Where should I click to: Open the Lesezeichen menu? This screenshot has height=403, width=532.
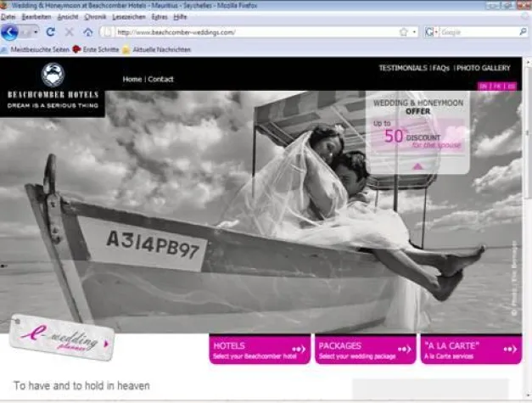[x=128, y=16]
